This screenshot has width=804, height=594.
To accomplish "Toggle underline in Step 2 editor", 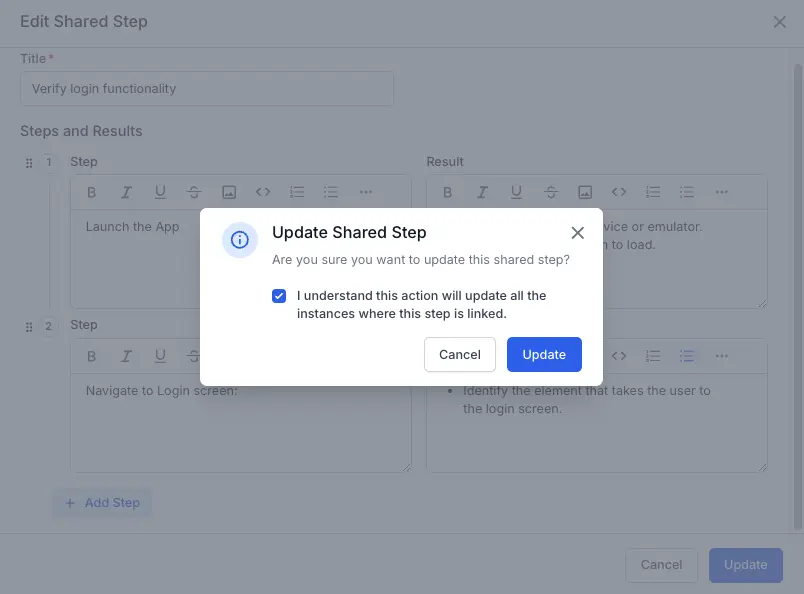I will pyautogui.click(x=159, y=356).
